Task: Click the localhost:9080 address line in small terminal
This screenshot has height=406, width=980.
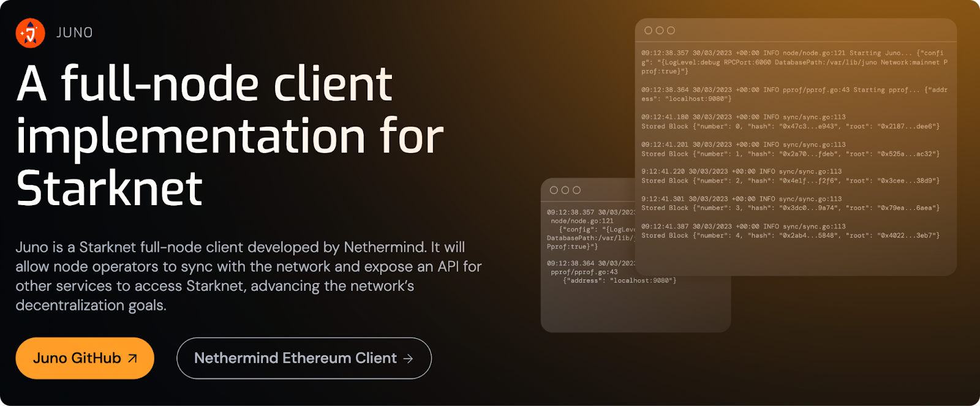Action: click(619, 280)
